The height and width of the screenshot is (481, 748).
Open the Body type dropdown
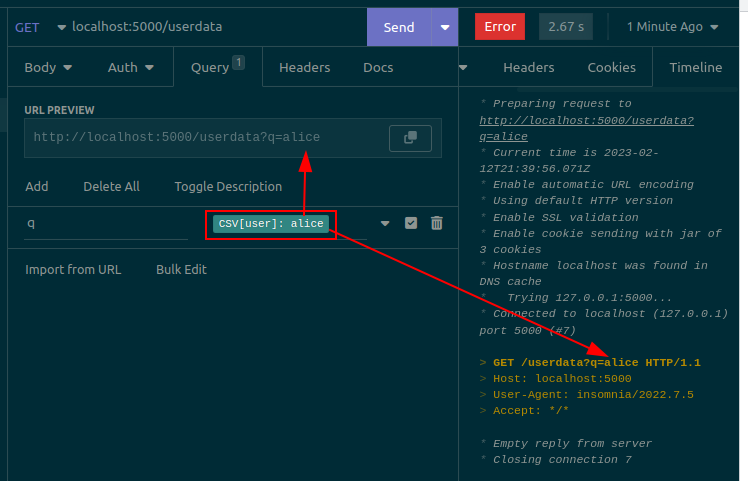[x=48, y=67]
